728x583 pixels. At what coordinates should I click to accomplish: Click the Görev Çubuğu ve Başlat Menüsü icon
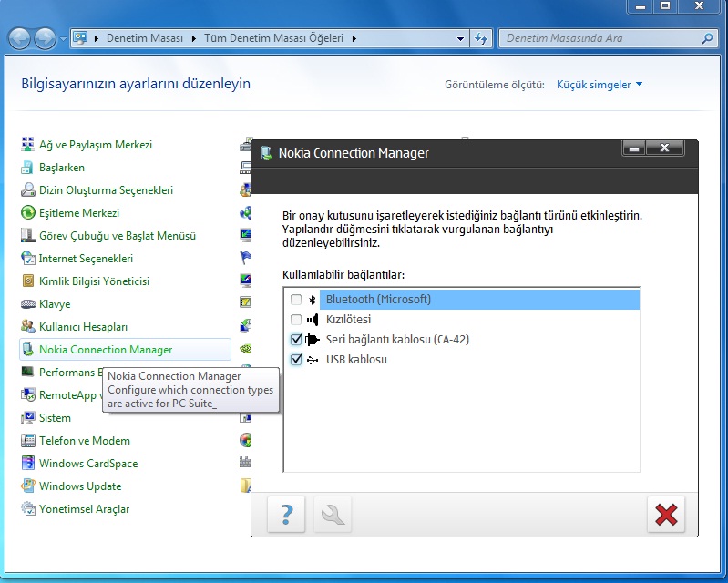coord(28,235)
